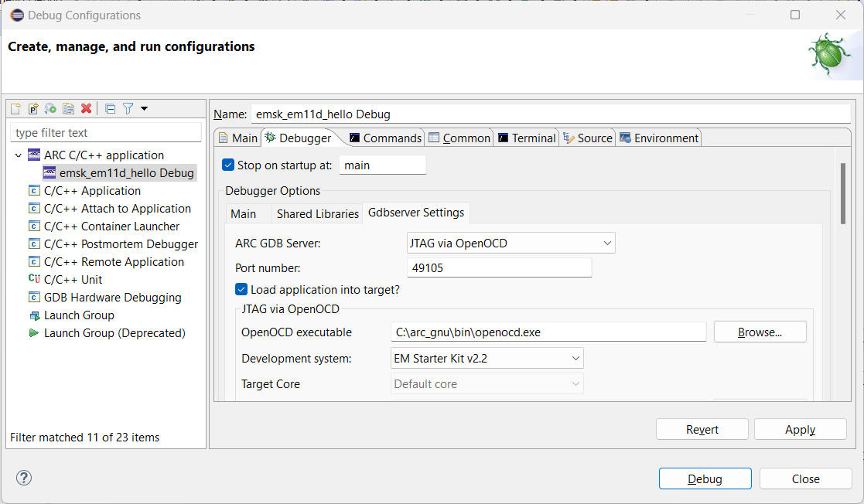
Task: Select the C/C++ Application configuration type
Action: click(92, 191)
